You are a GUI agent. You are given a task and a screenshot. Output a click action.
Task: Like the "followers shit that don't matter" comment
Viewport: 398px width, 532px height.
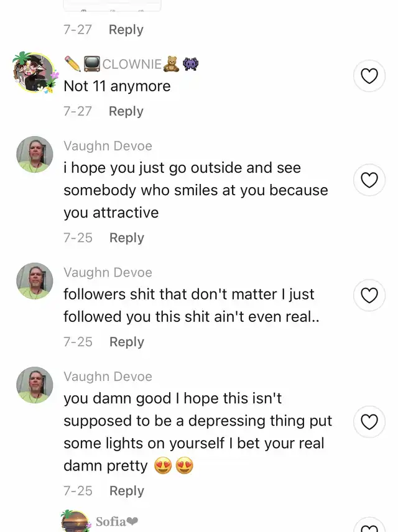click(x=369, y=295)
